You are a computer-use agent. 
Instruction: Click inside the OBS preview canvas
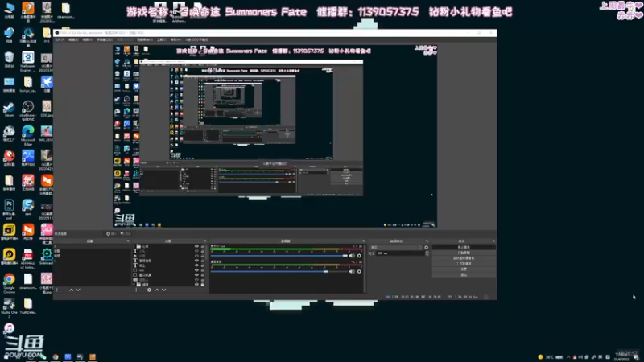pos(275,136)
